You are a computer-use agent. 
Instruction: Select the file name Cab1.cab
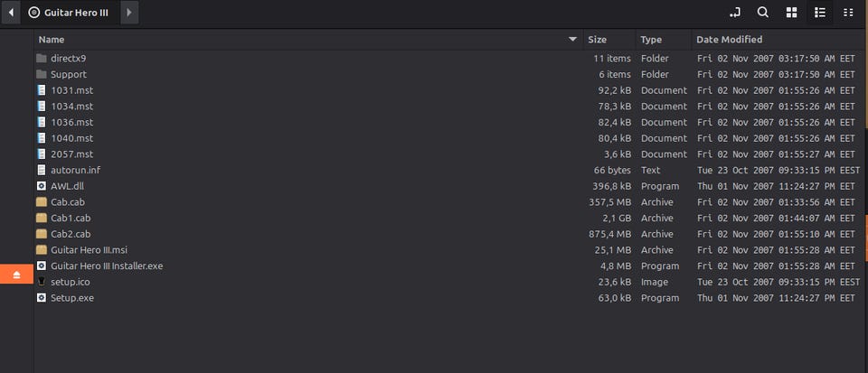click(71, 219)
